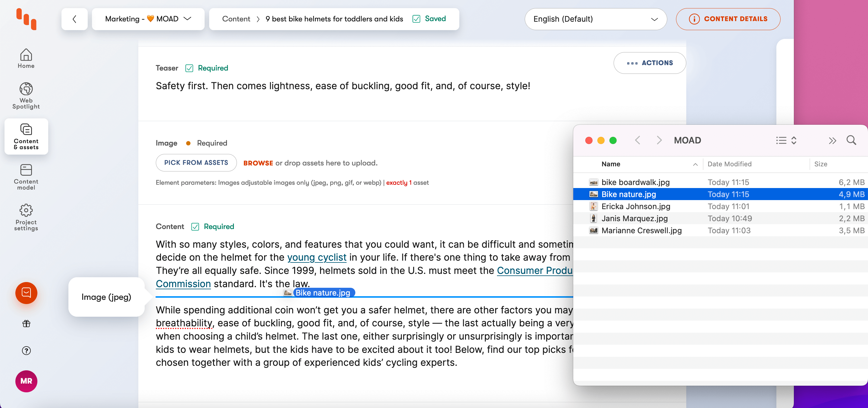Expand the Marketing MOAD project dropdown
868x408 pixels.
[148, 19]
